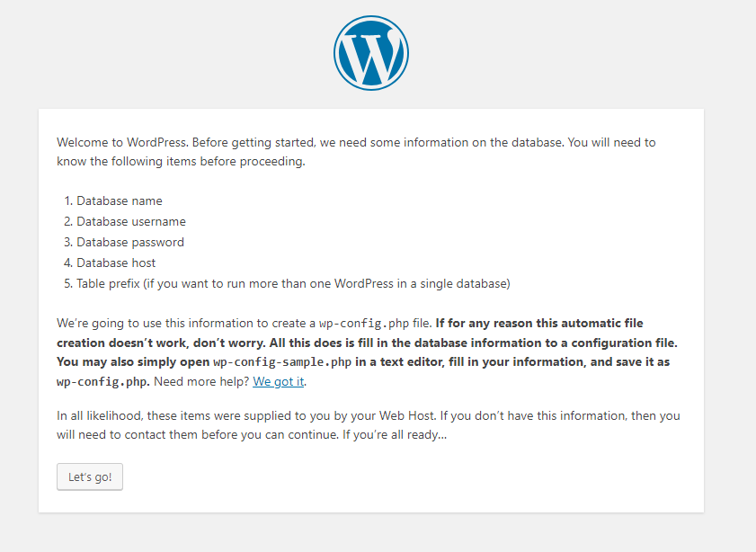Click 'know the following items before proceeding' line
The image size is (756, 552).
(181, 161)
